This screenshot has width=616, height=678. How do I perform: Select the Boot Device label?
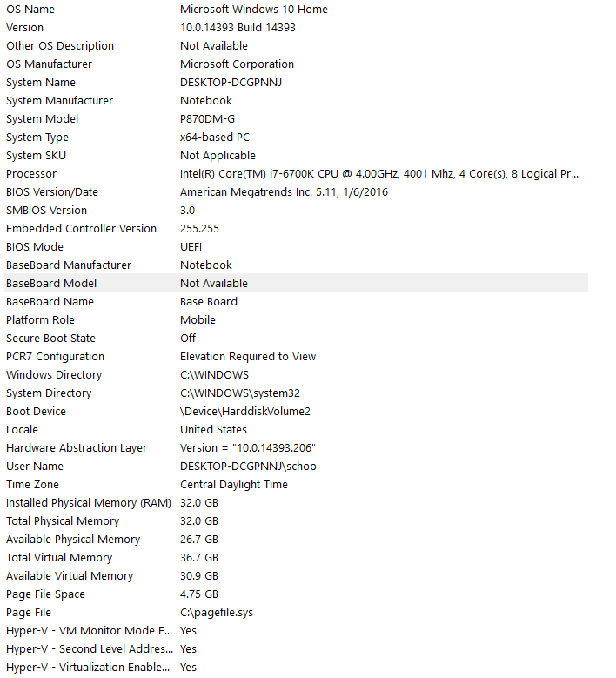36,411
